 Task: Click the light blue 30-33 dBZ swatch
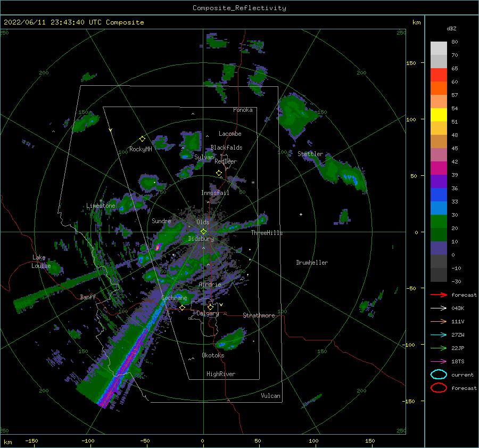tap(439, 208)
